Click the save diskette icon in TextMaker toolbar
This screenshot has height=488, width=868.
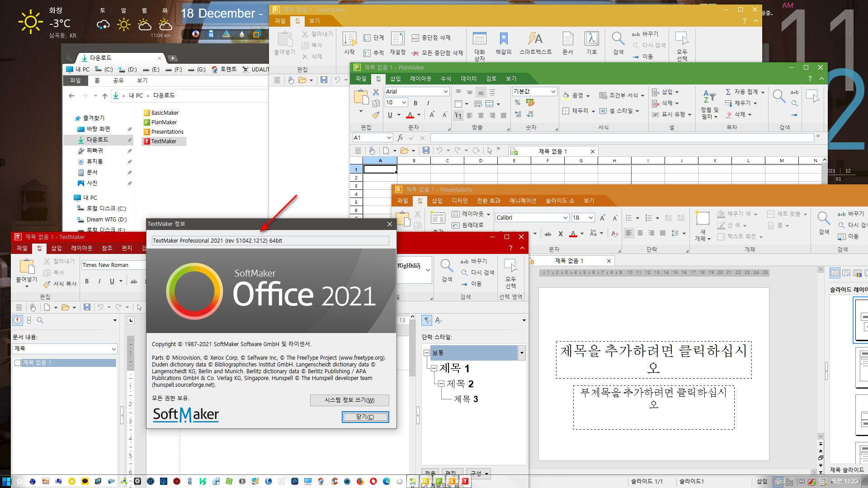[x=87, y=307]
